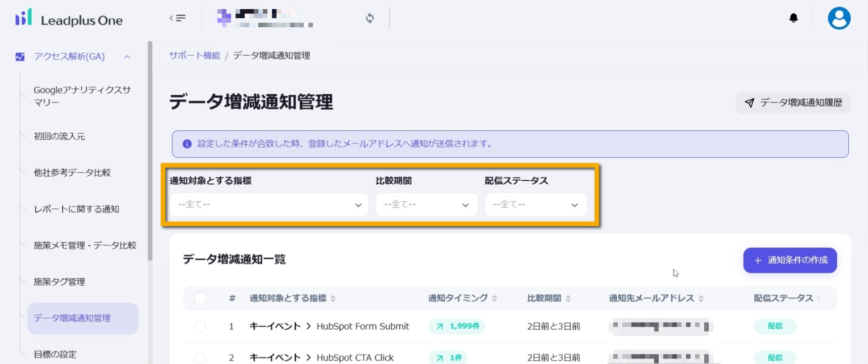Sort by 通知対象とする指標 column sort icon
Image resolution: width=868 pixels, height=364 pixels.
(x=333, y=299)
